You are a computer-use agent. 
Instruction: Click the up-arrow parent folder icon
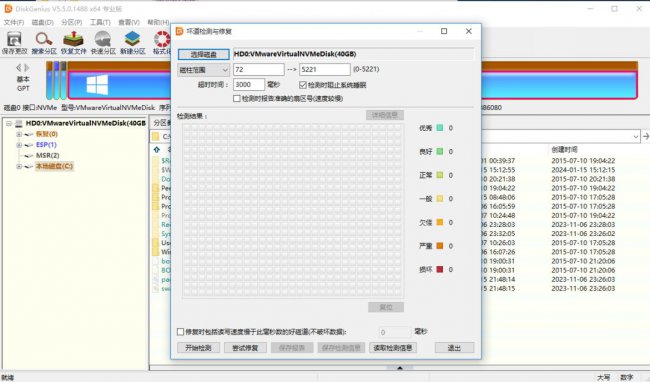[x=157, y=149]
